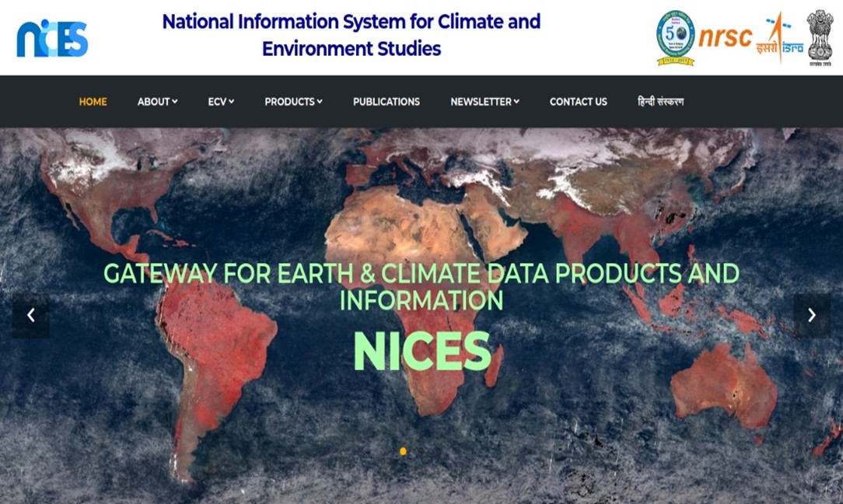Go to previous slide with left arrow
Screen dimensions: 843x504
[30, 315]
